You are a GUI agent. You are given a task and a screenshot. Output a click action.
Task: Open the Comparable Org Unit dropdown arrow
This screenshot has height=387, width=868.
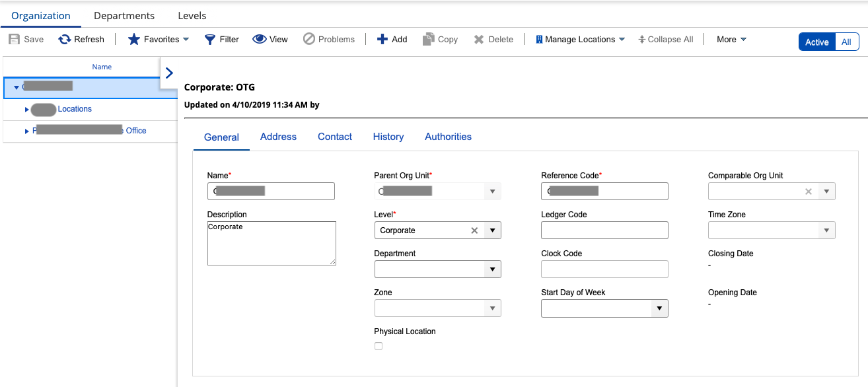pyautogui.click(x=827, y=192)
